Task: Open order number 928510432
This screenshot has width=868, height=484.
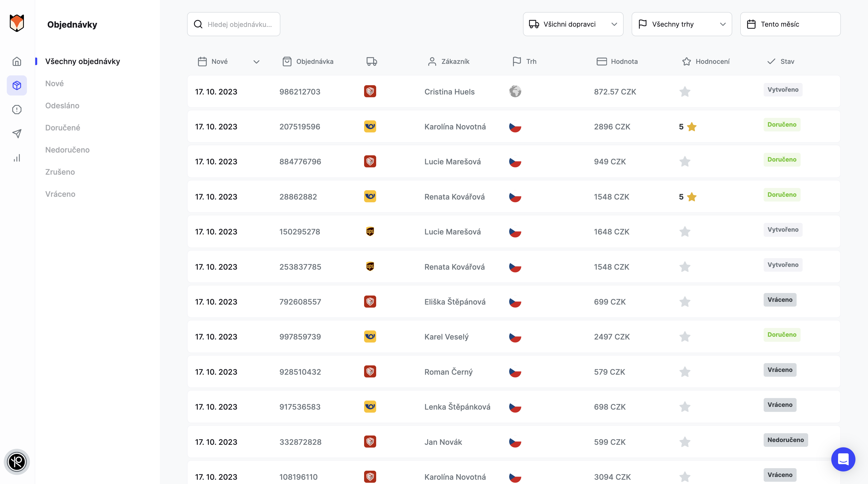Action: pos(300,372)
